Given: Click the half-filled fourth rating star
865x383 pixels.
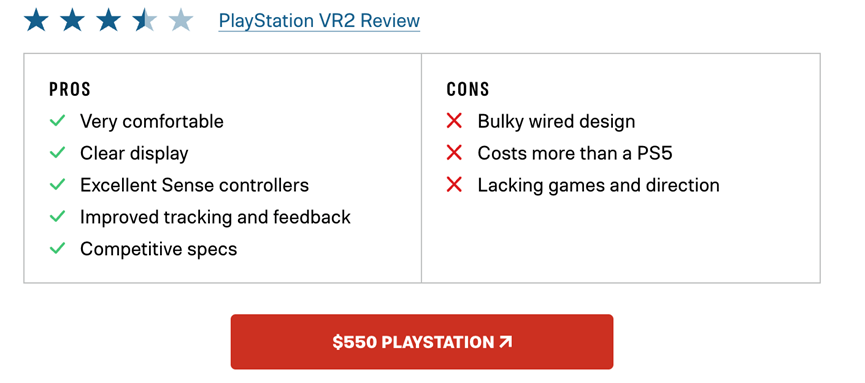Looking at the screenshot, I should pos(145,20).
